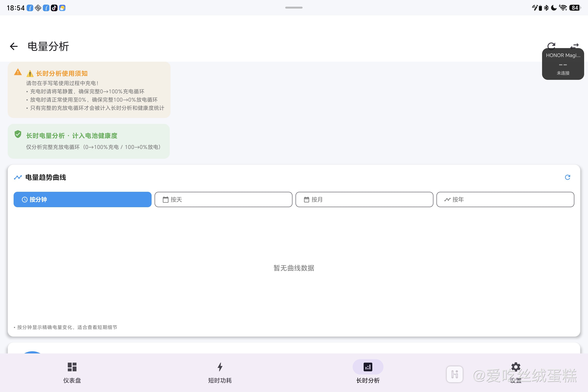Open the HONOR Magi... device status card
Image resolution: width=588 pixels, height=392 pixels.
[563, 64]
